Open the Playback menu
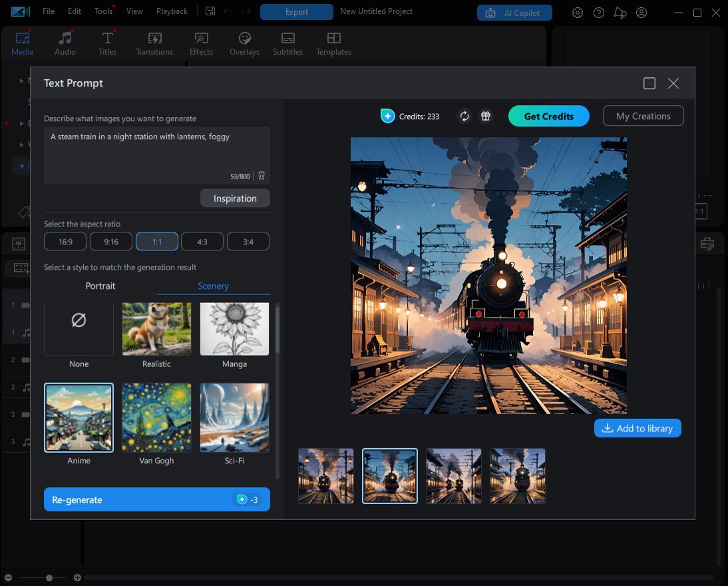Viewport: 728px width, 586px height. pos(172,11)
